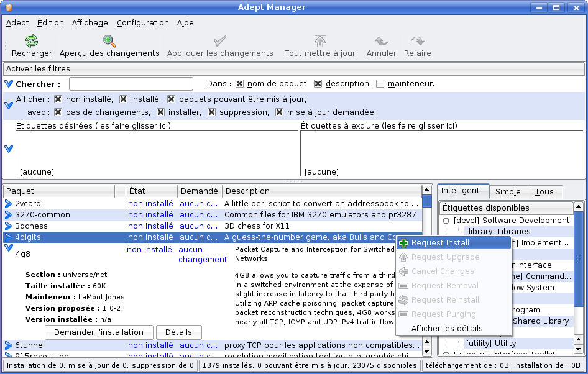Collapse the 4g8 package details
The height and width of the screenshot is (374, 588).
[x=9, y=248]
